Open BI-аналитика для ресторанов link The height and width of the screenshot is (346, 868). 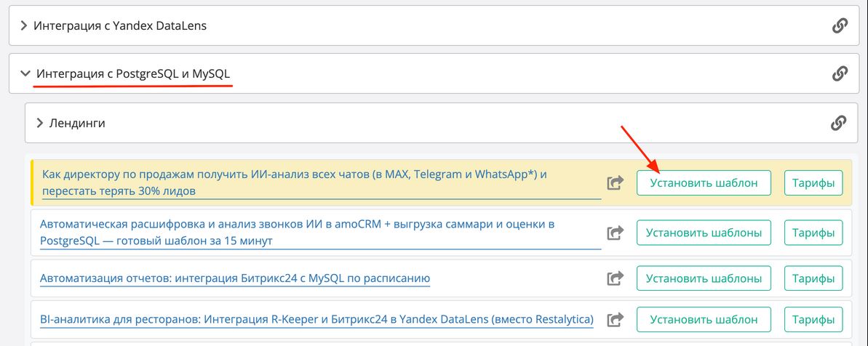[316, 319]
